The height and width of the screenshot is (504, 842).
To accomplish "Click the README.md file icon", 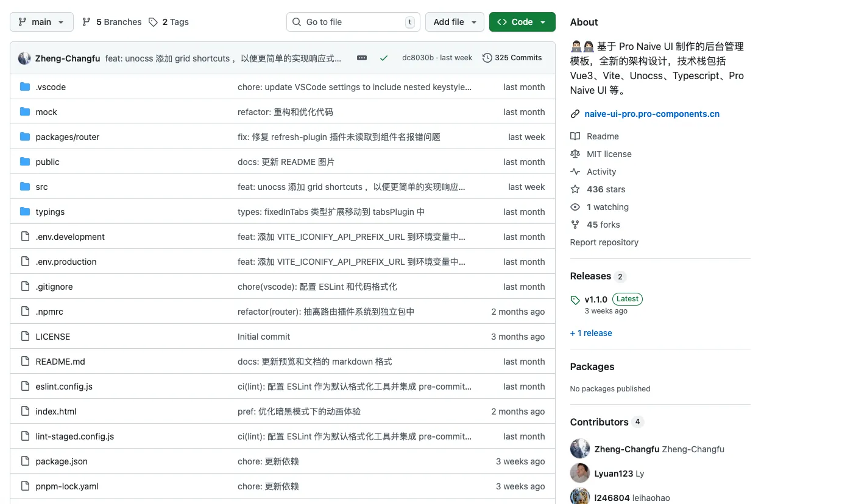I will click(x=24, y=362).
